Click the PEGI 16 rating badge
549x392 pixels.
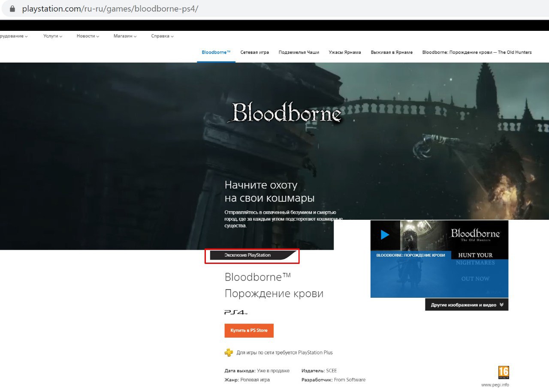point(504,372)
